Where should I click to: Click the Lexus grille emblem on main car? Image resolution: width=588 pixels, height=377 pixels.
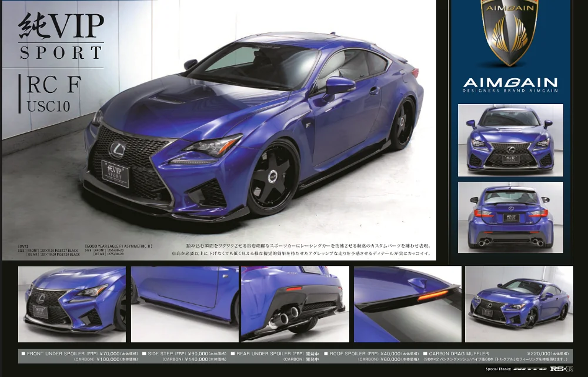tap(118, 150)
